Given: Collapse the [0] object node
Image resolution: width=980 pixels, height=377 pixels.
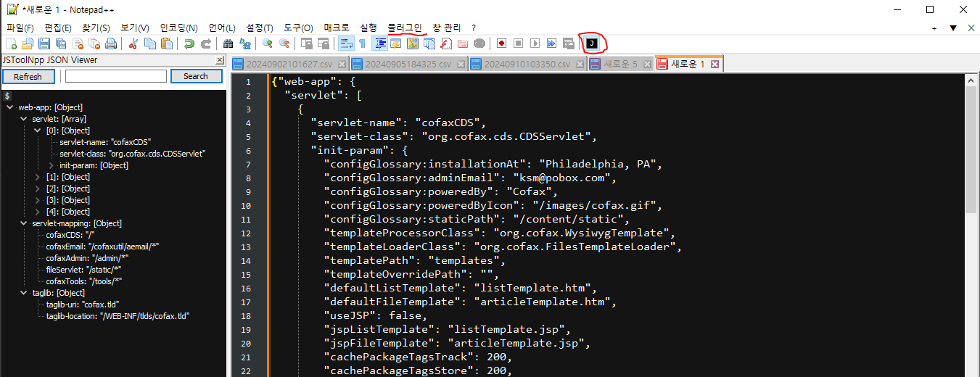Looking at the screenshot, I should pos(38,130).
